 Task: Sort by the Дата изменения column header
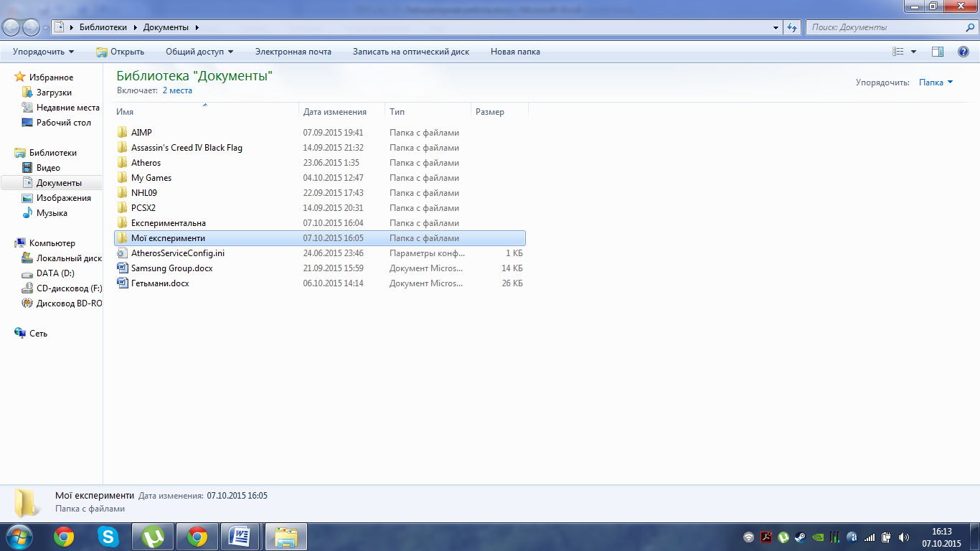tap(341, 112)
